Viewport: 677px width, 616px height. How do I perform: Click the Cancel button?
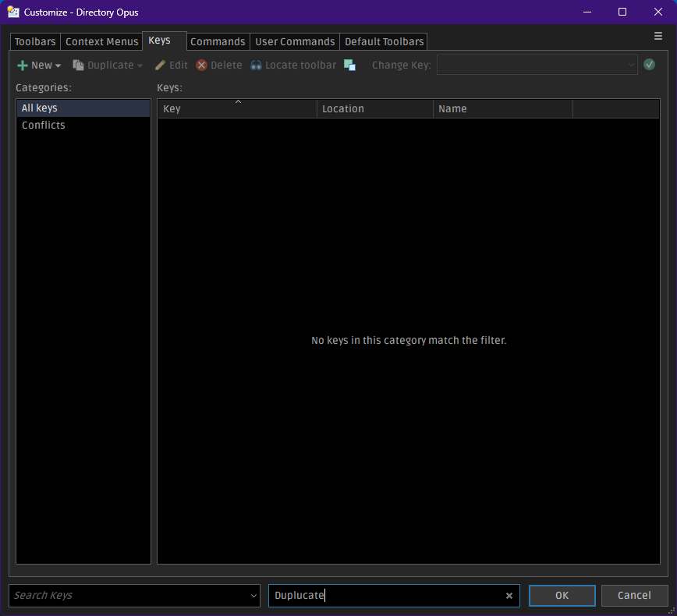pyautogui.click(x=634, y=595)
